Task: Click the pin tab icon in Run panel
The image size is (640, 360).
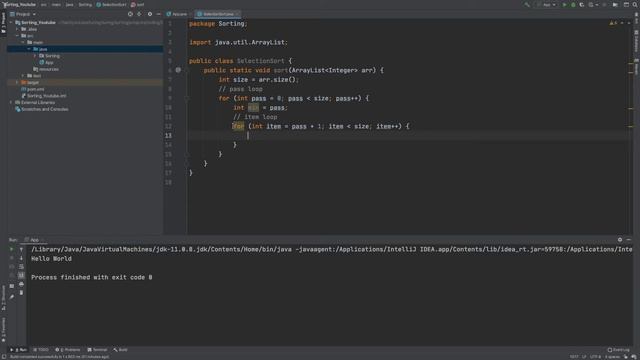Action: click(11, 297)
